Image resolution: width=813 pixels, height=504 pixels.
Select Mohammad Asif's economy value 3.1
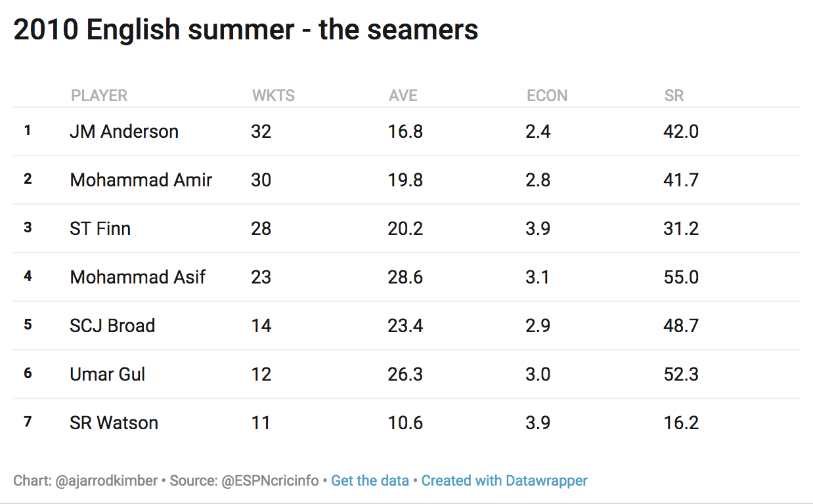pyautogui.click(x=537, y=278)
